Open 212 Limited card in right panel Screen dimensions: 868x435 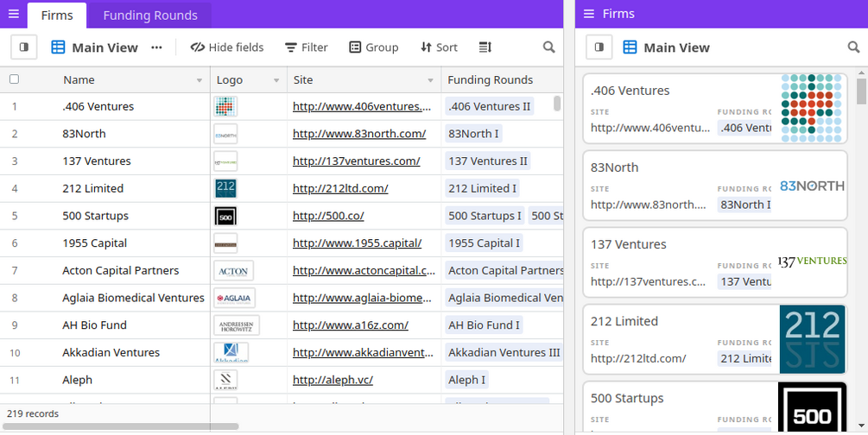click(x=715, y=339)
